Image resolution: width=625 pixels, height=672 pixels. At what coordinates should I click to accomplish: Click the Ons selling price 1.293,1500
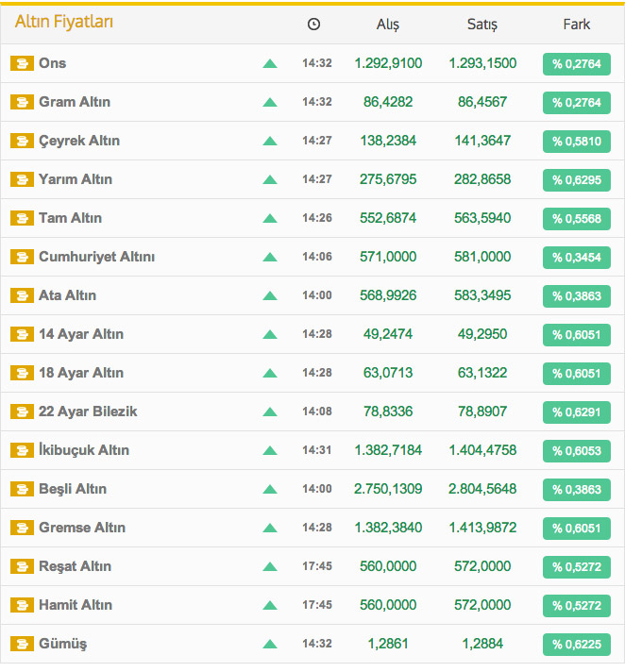[482, 63]
